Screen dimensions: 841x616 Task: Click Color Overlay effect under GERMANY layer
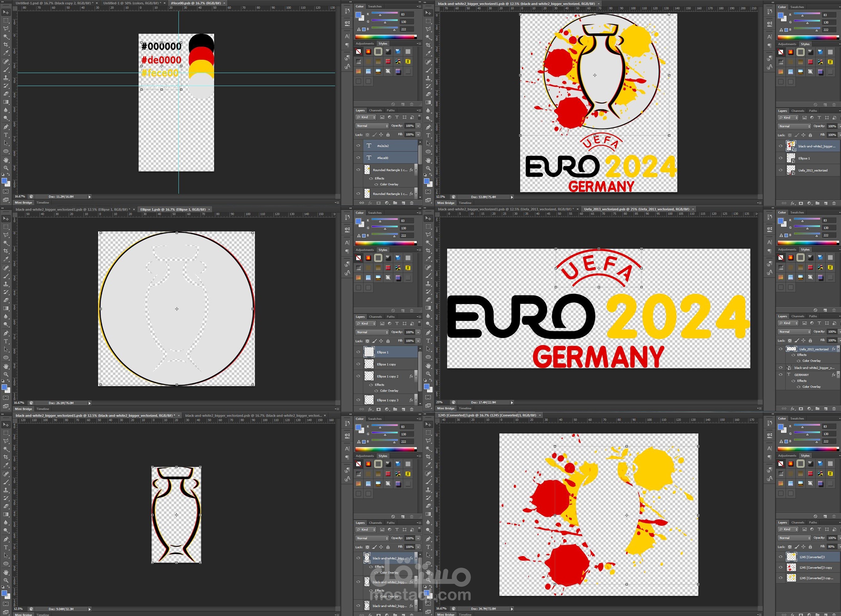click(x=811, y=387)
